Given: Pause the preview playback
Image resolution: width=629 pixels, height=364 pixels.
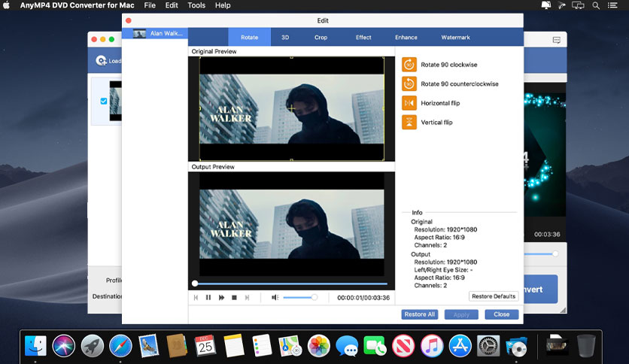Looking at the screenshot, I should click(x=208, y=298).
